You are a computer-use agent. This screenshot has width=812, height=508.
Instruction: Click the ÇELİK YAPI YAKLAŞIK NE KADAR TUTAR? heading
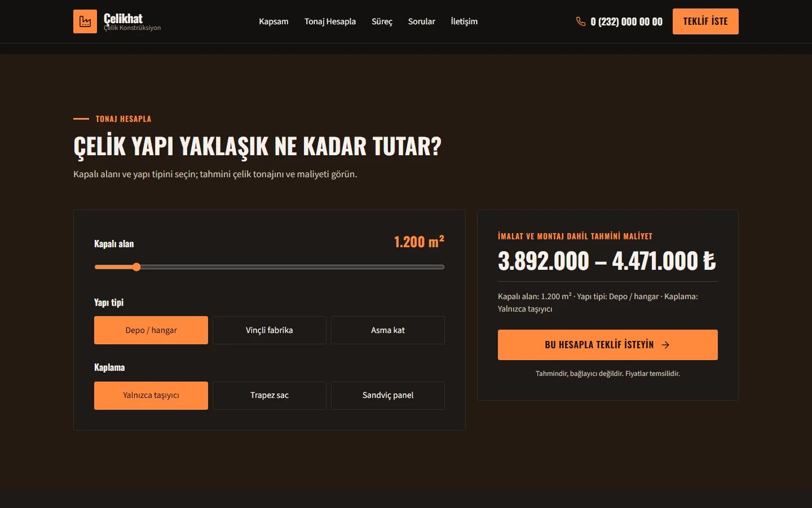[x=257, y=146]
